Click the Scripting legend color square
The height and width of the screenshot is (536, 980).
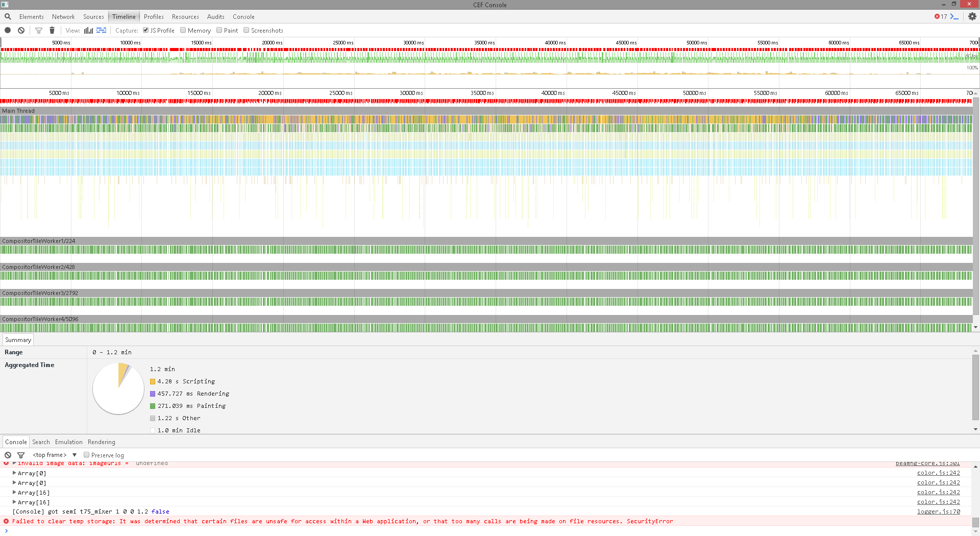(x=153, y=381)
